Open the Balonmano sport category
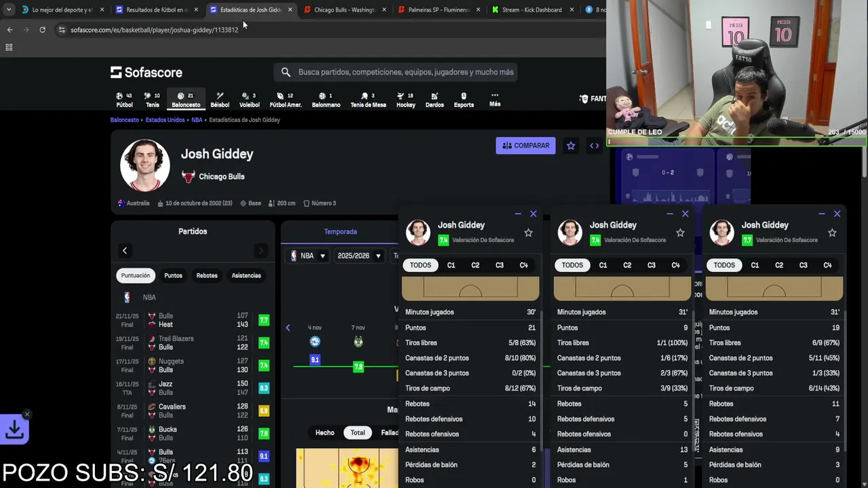The width and height of the screenshot is (868, 488). click(326, 100)
